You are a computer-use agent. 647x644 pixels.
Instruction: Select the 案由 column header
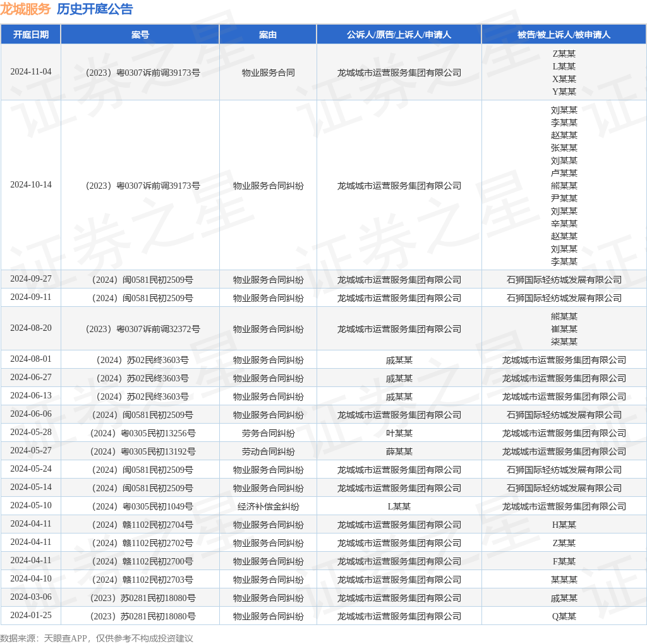pos(268,35)
